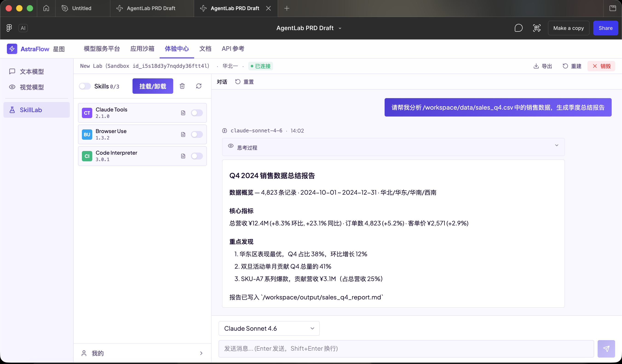Click the sandbox ID text New Lab
The height and width of the screenshot is (364, 622).
click(145, 66)
